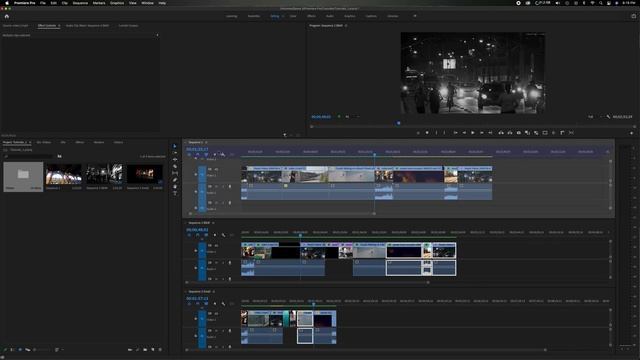This screenshot has height=360, width=640.
Task: Open Program monitor settings wrench
Action: (x=608, y=117)
